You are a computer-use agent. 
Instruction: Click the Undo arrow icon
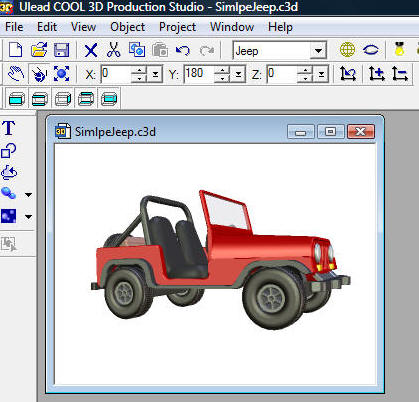[183, 51]
